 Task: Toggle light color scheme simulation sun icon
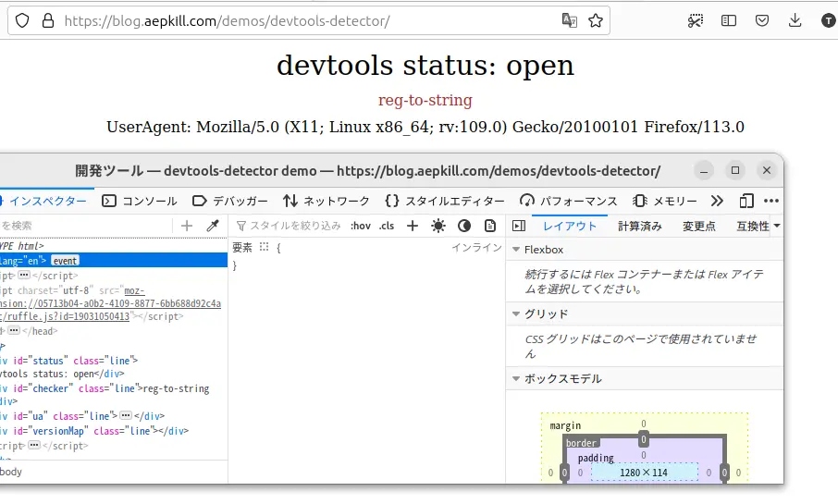tap(438, 226)
